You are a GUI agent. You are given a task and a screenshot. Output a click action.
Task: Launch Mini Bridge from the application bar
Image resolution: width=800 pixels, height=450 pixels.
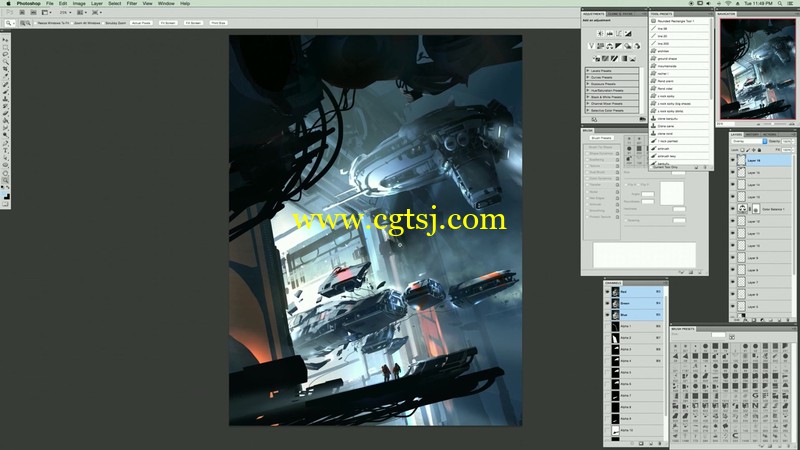click(x=33, y=12)
